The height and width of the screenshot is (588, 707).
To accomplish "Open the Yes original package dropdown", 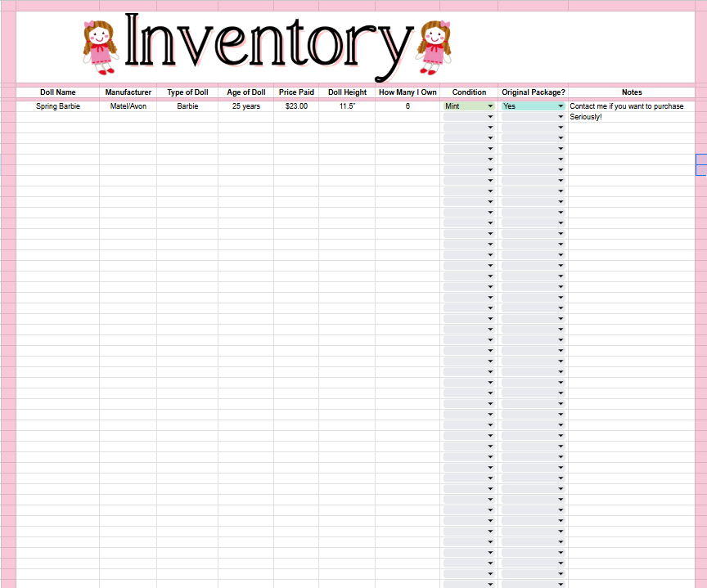I will [x=533, y=106].
